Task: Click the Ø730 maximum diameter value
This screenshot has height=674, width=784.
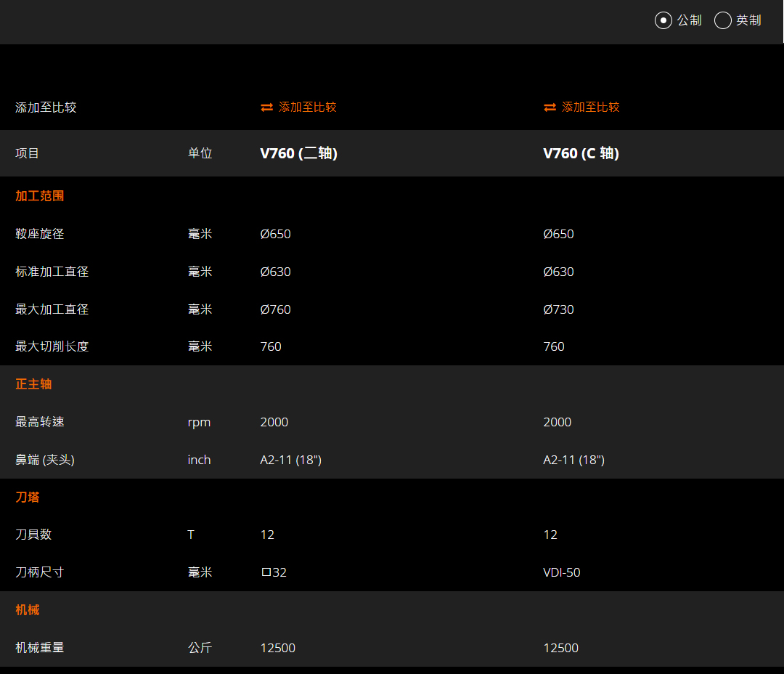Action: point(558,309)
